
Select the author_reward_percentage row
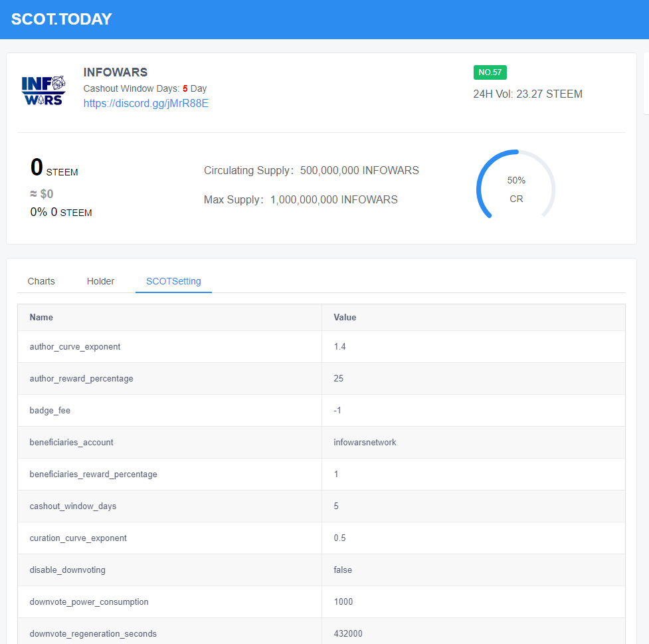point(322,379)
